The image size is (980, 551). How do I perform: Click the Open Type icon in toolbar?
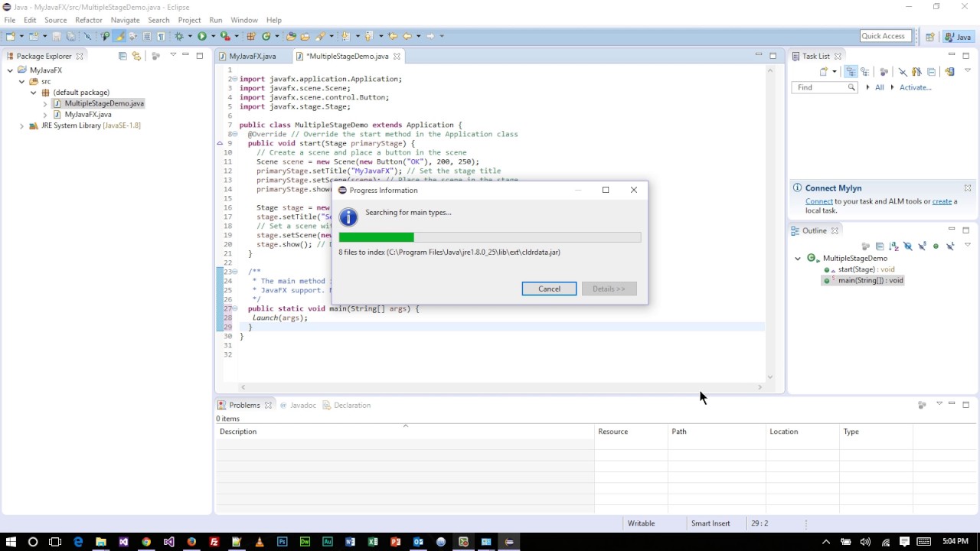[x=291, y=36]
